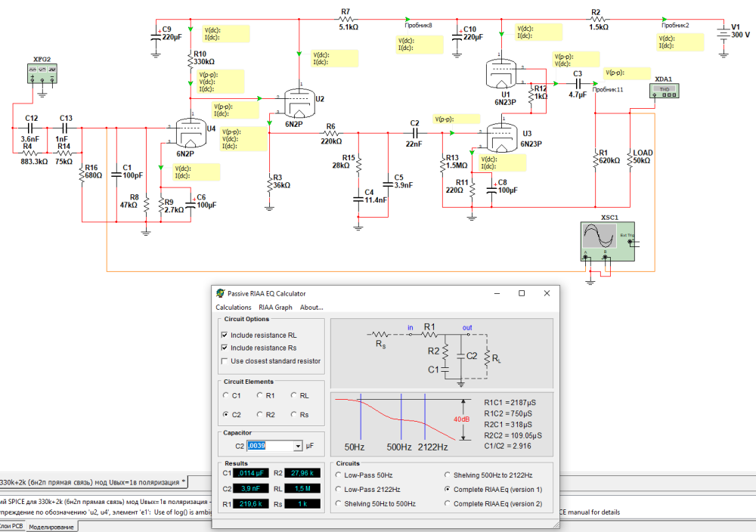The height and width of the screenshot is (532, 756).
Task: Uncheck Include resistance RL
Action: tap(225, 335)
